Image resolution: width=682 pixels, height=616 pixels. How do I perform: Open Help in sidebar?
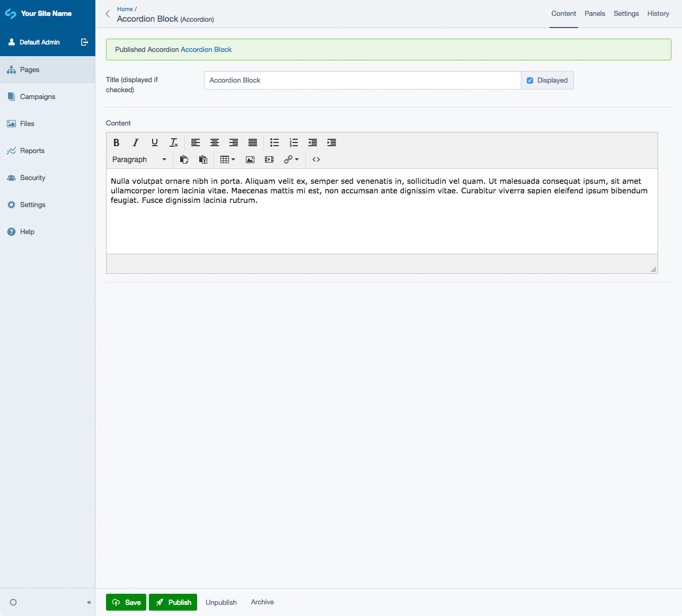coord(48,231)
